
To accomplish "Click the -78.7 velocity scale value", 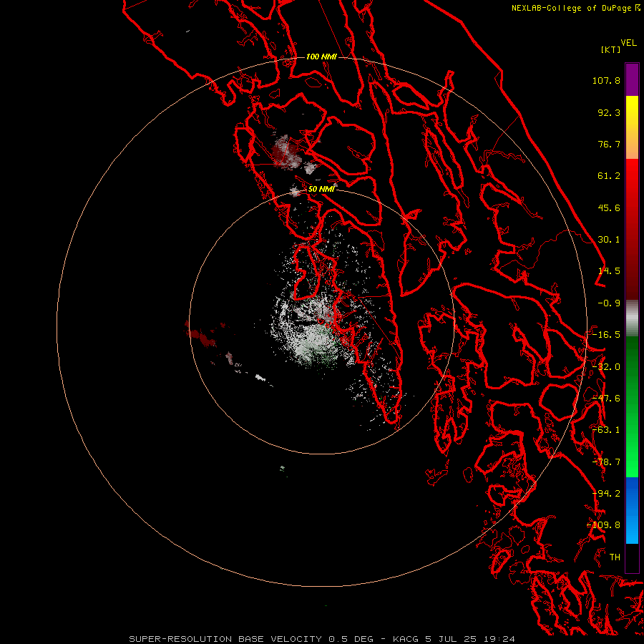I will point(606,462).
